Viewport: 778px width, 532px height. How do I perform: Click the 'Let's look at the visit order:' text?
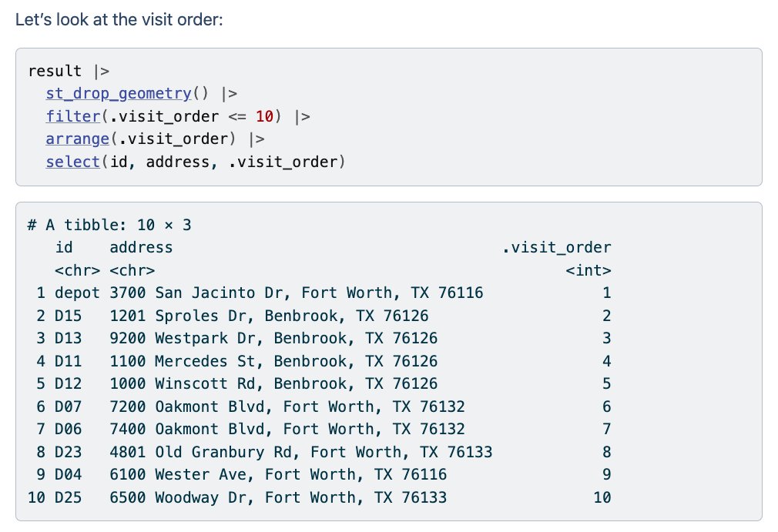pyautogui.click(x=119, y=20)
